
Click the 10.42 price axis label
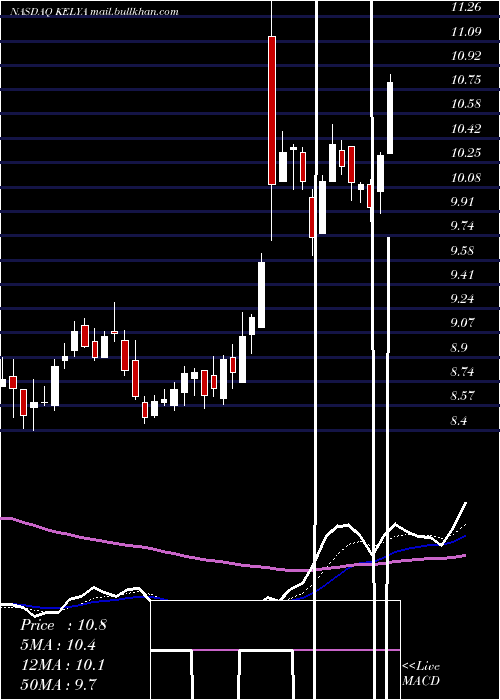466,129
